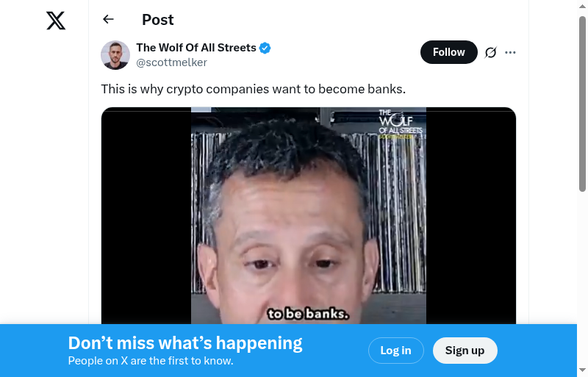
Task: Click the 'Don't miss what's happening' banner heading
Action: point(185,343)
